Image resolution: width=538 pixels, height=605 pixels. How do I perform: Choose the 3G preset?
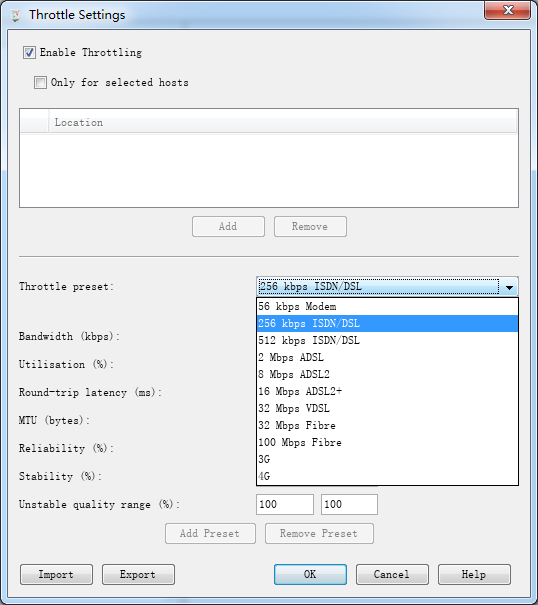pyautogui.click(x=387, y=459)
